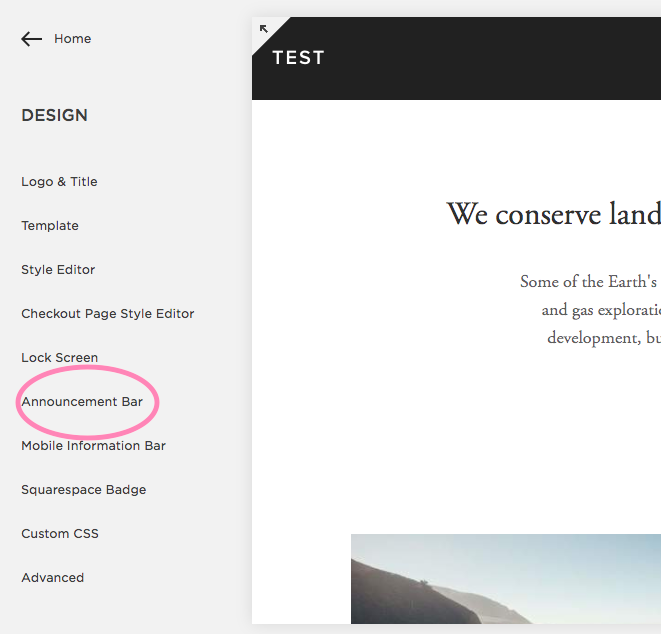Screen dimensions: 661x634
Task: Open the Custom CSS editor
Action: click(x=60, y=534)
